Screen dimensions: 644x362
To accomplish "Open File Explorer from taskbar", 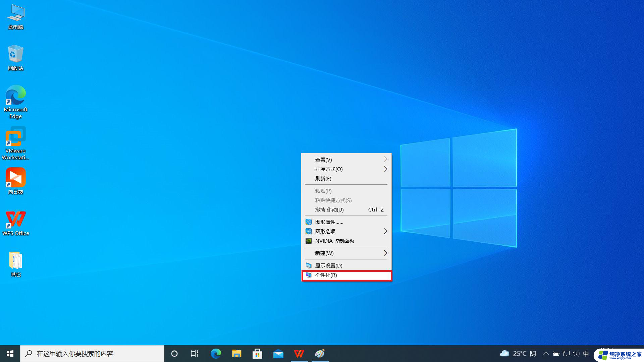I will click(x=236, y=354).
